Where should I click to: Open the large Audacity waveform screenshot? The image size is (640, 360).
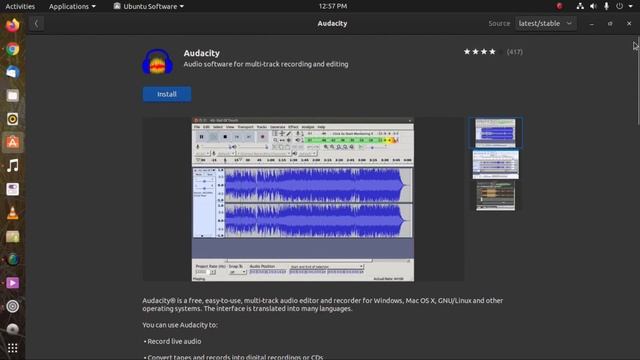pos(303,199)
